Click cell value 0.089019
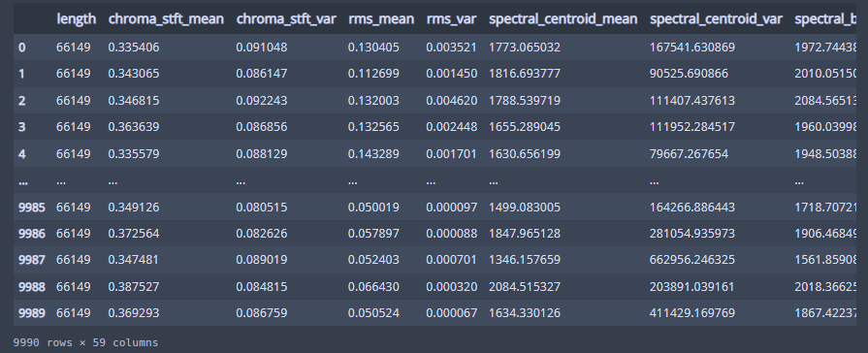 (x=262, y=260)
